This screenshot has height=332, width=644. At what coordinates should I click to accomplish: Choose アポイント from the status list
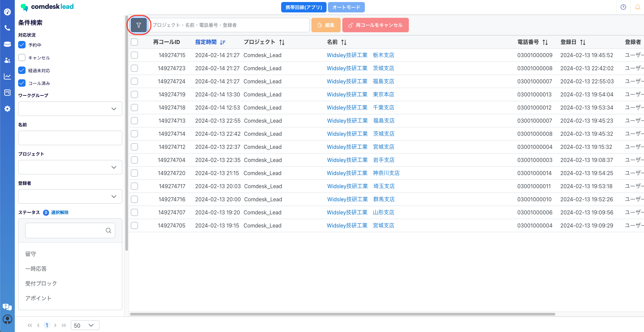click(38, 298)
